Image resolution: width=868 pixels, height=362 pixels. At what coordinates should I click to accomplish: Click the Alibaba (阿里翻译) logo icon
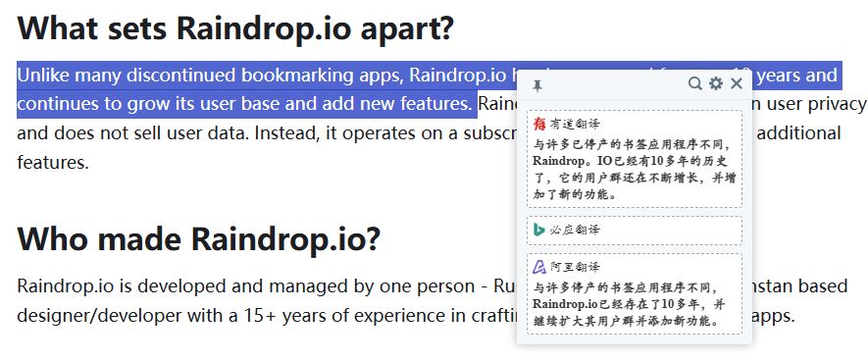[539, 268]
